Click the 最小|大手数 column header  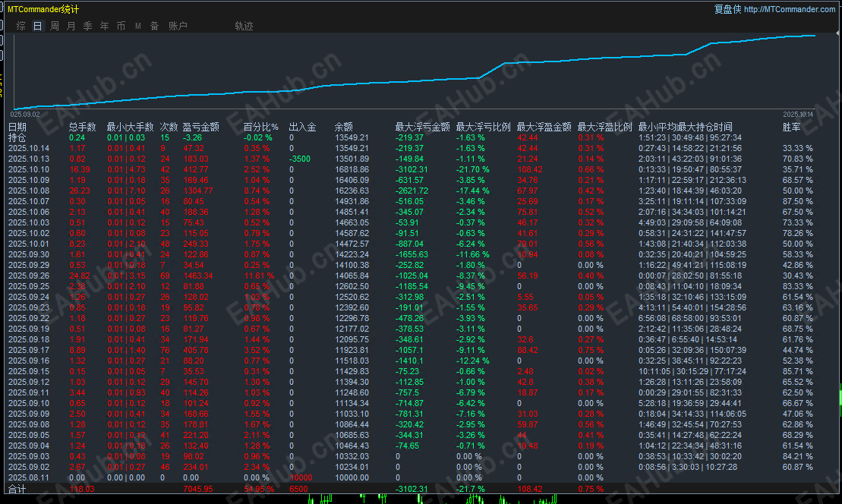130,128
